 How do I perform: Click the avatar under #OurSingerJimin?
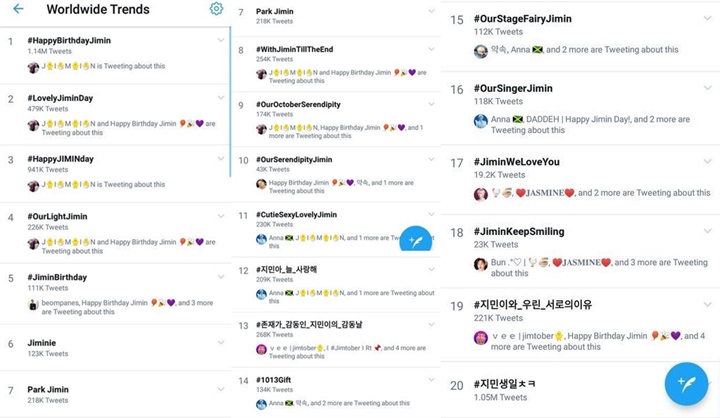(x=480, y=121)
